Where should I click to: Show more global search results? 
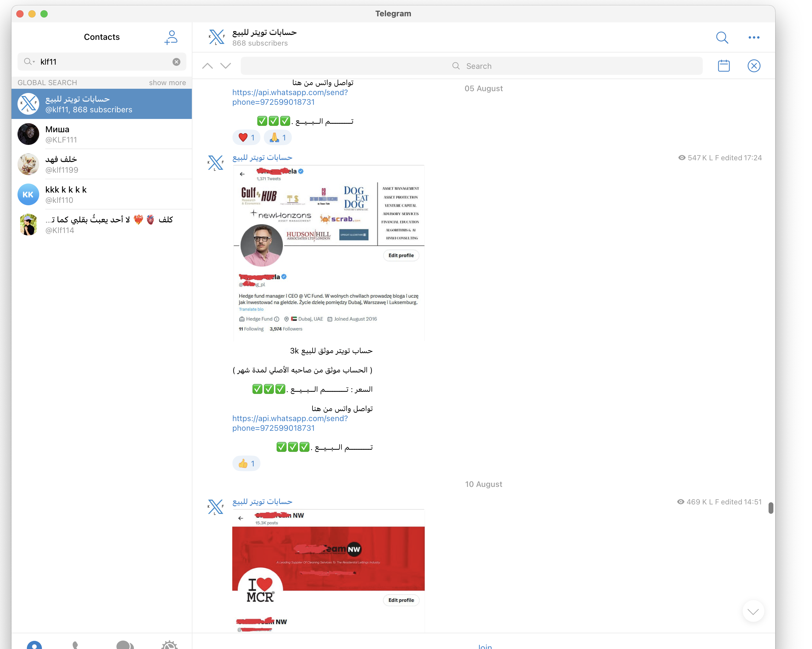pos(167,82)
